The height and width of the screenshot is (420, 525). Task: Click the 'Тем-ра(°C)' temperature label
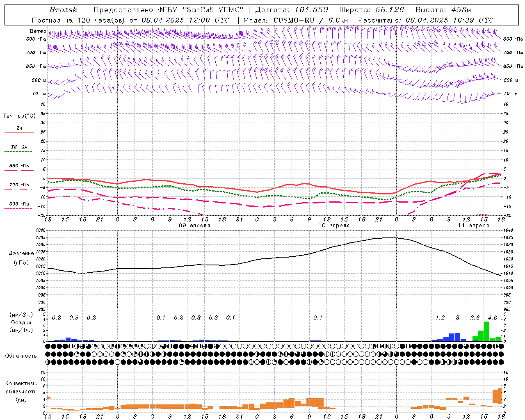pos(19,116)
